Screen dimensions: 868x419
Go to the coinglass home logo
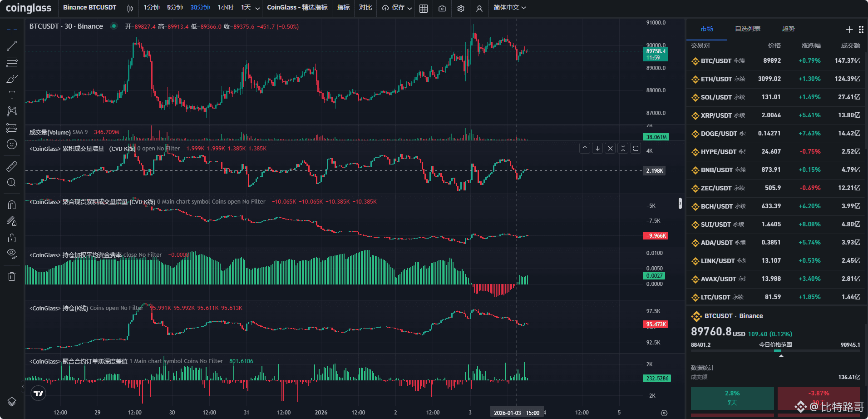29,8
